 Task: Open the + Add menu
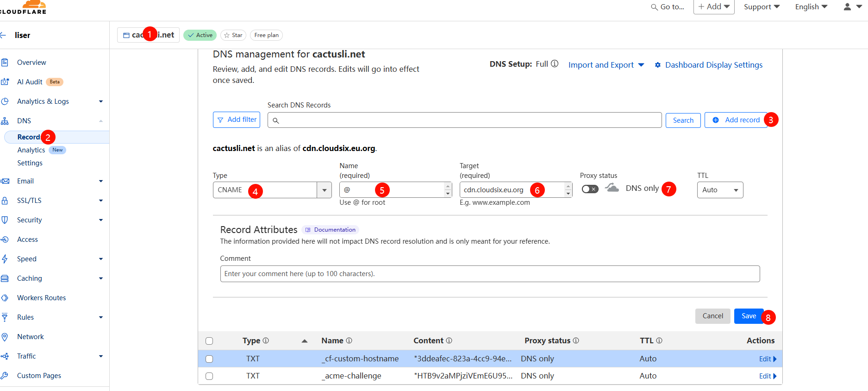click(714, 7)
